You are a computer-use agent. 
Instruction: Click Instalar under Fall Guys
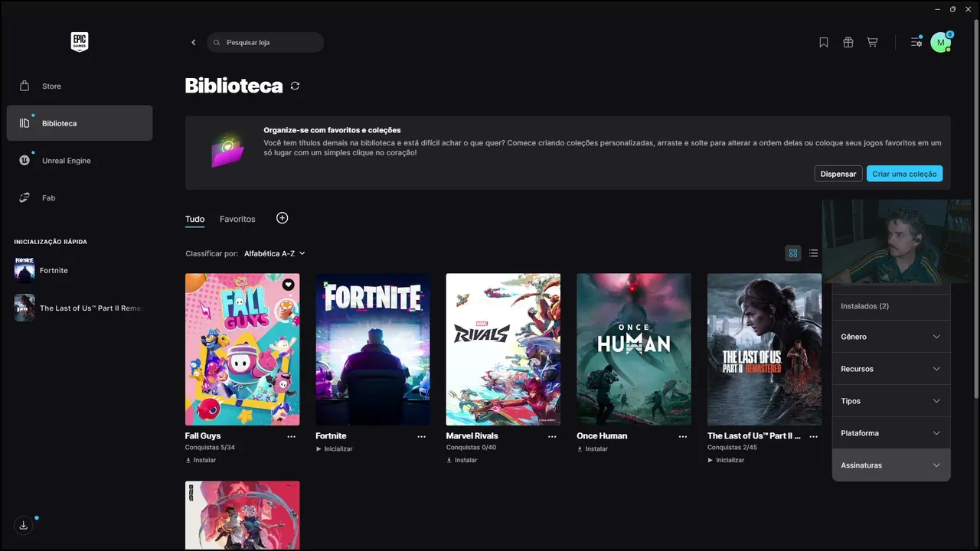[x=201, y=460]
